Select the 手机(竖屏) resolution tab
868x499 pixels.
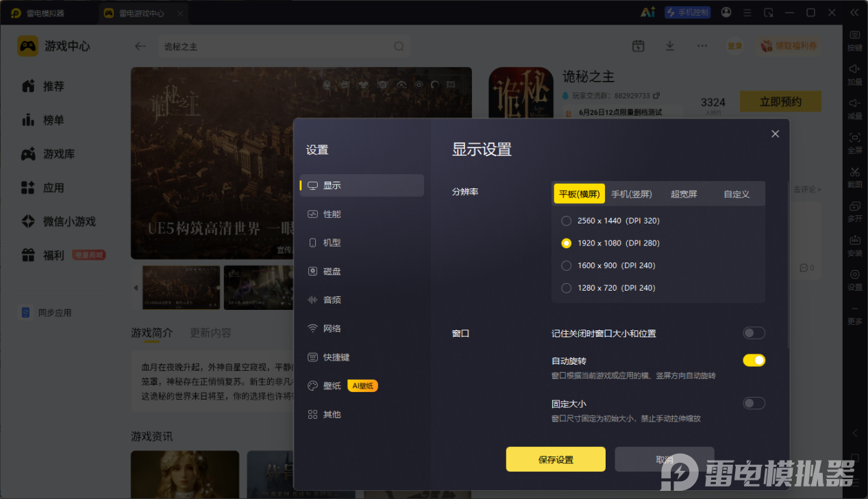point(632,194)
